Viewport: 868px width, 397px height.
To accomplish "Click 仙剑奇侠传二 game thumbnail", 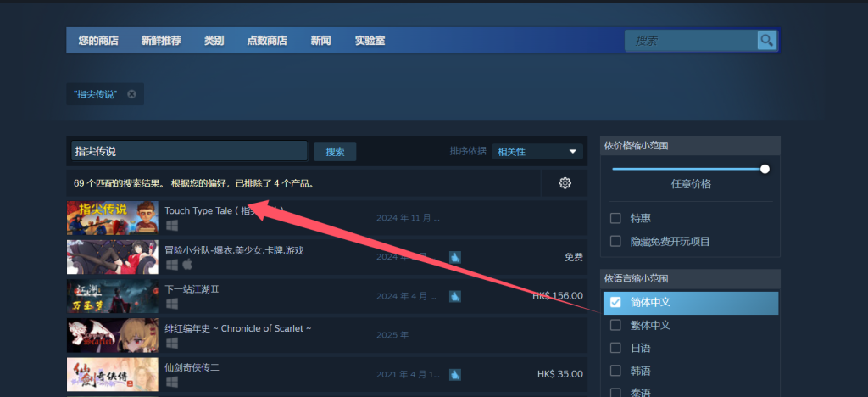I will [113, 374].
